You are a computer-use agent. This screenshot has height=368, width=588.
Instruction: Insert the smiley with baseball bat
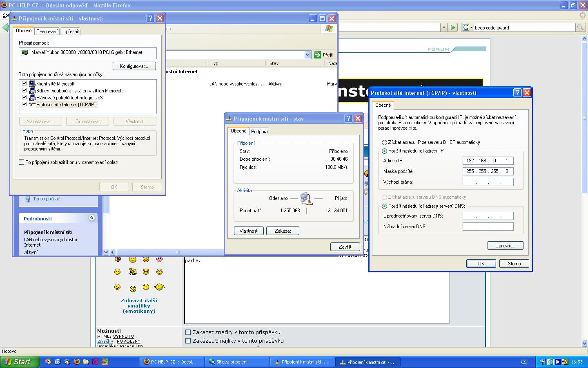click(132, 272)
